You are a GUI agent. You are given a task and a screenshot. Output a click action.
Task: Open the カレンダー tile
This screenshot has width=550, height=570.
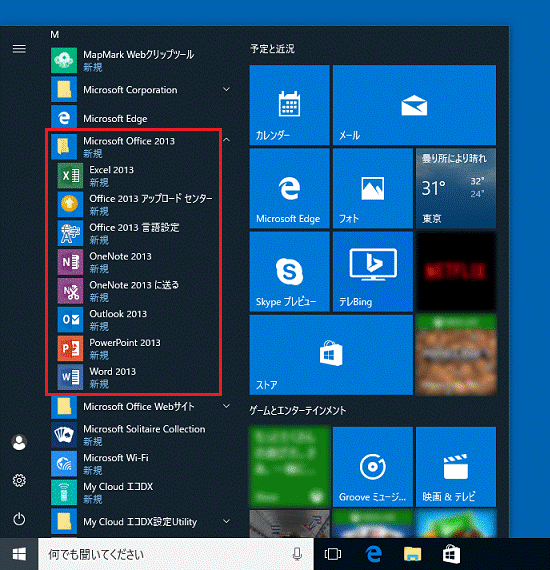click(x=289, y=105)
